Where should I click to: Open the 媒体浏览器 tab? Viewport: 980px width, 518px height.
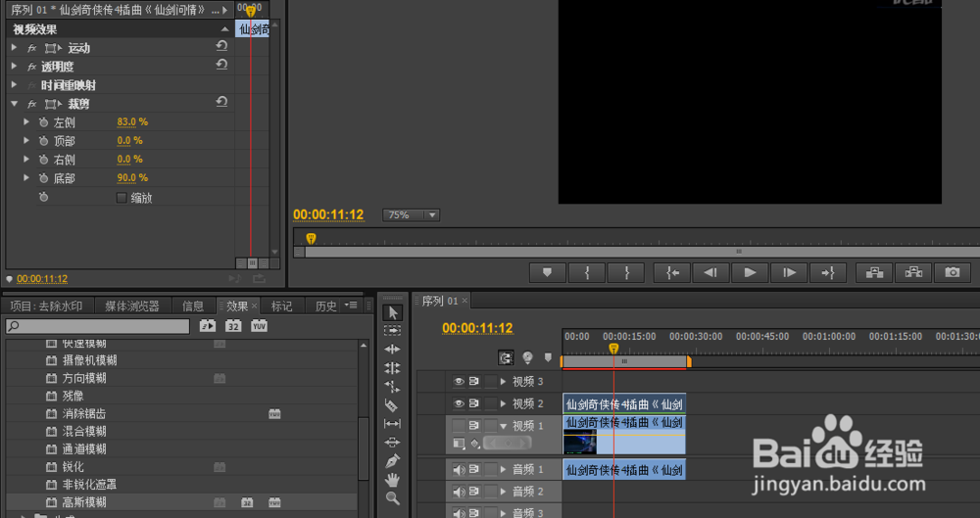132,306
